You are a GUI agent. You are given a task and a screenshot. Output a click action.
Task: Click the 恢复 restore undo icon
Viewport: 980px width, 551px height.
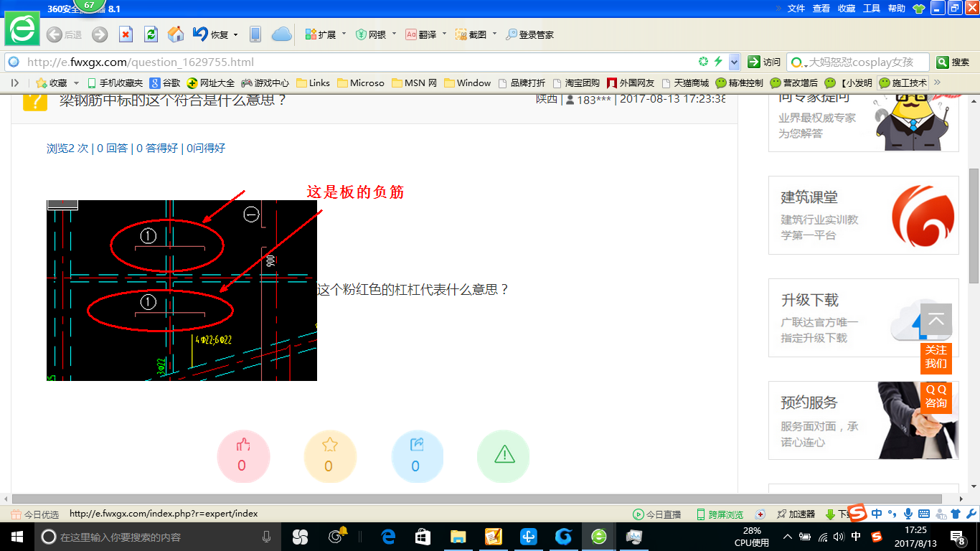click(x=200, y=34)
